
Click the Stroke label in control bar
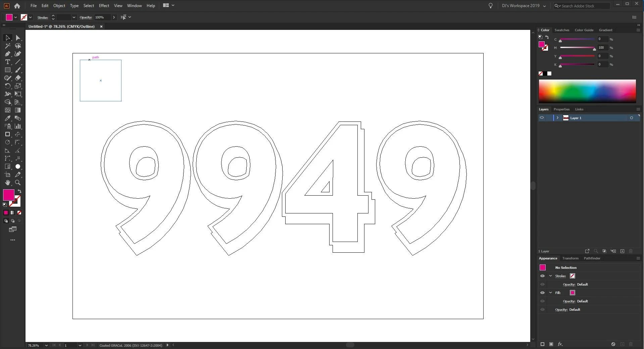pyautogui.click(x=43, y=17)
